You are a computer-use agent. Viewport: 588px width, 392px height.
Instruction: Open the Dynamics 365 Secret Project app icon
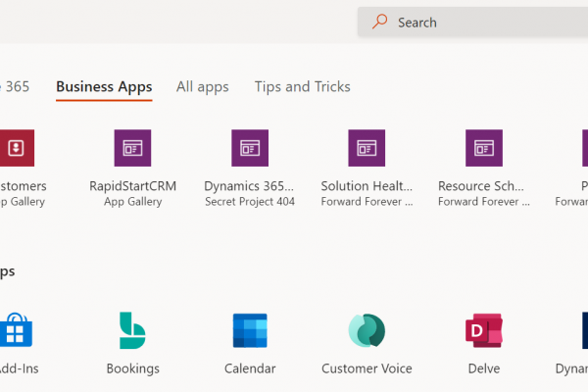250,148
